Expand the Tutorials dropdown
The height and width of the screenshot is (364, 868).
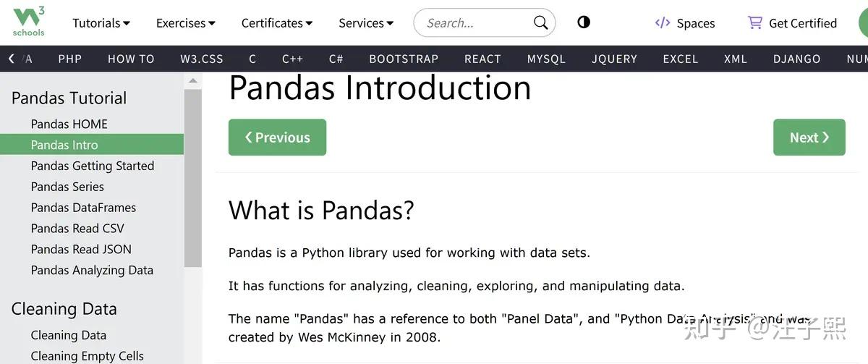coord(101,23)
